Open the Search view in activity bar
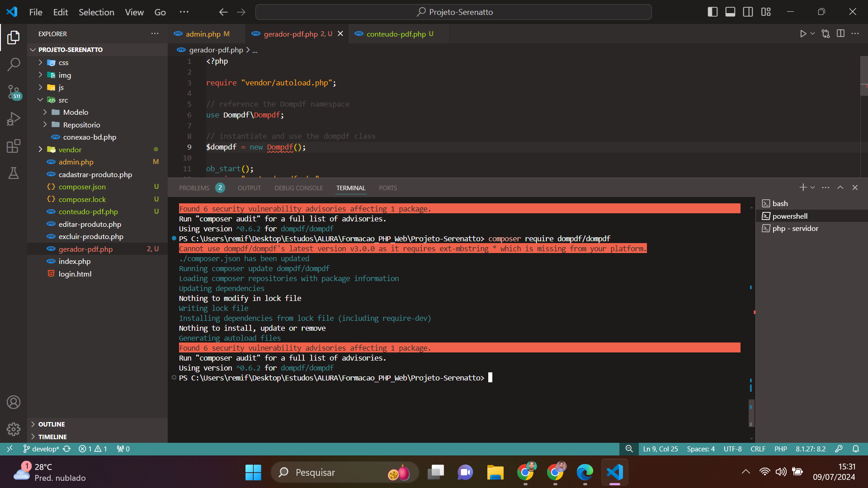This screenshot has width=868, height=488. tap(14, 64)
